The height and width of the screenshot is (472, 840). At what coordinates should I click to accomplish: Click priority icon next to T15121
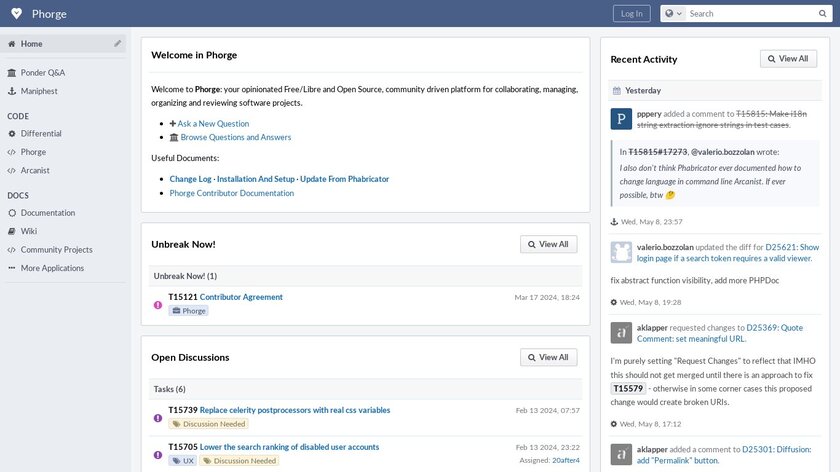pos(158,305)
